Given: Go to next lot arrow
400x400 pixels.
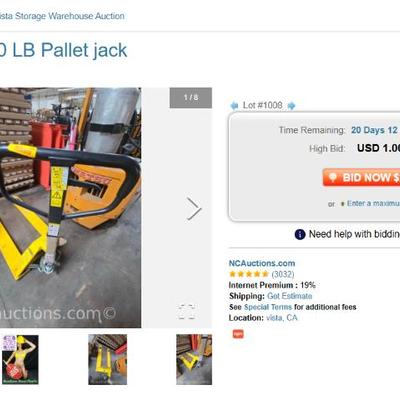Looking at the screenshot, I should click(x=291, y=106).
